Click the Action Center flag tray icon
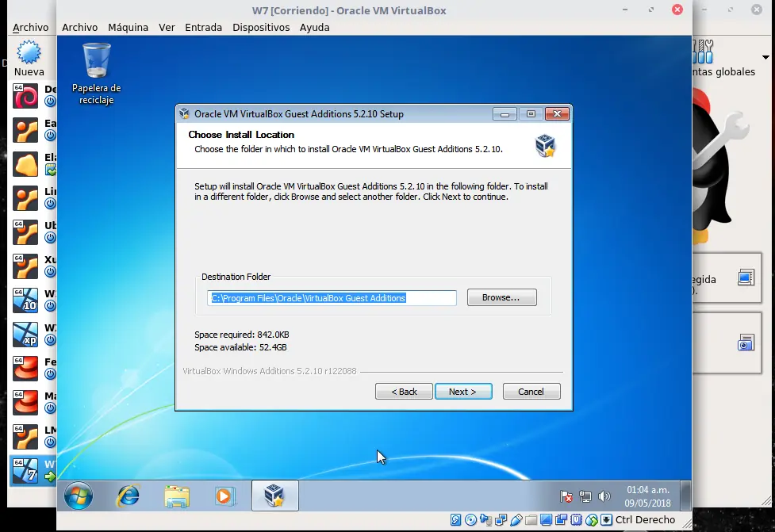 [x=566, y=496]
